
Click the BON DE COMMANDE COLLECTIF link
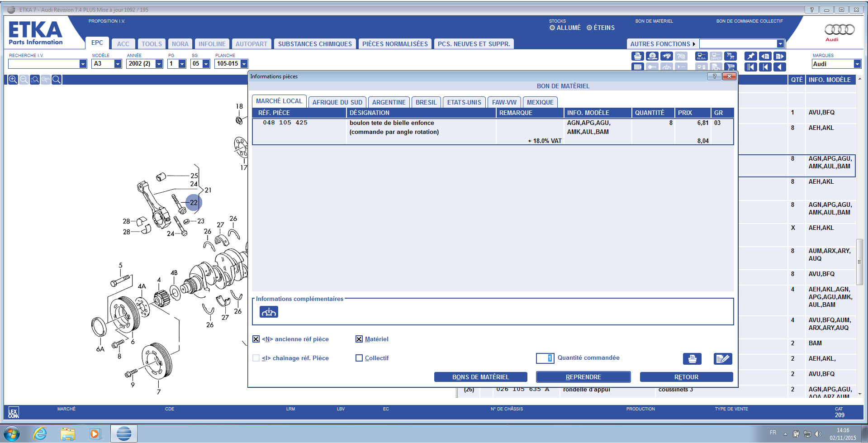pyautogui.click(x=749, y=21)
